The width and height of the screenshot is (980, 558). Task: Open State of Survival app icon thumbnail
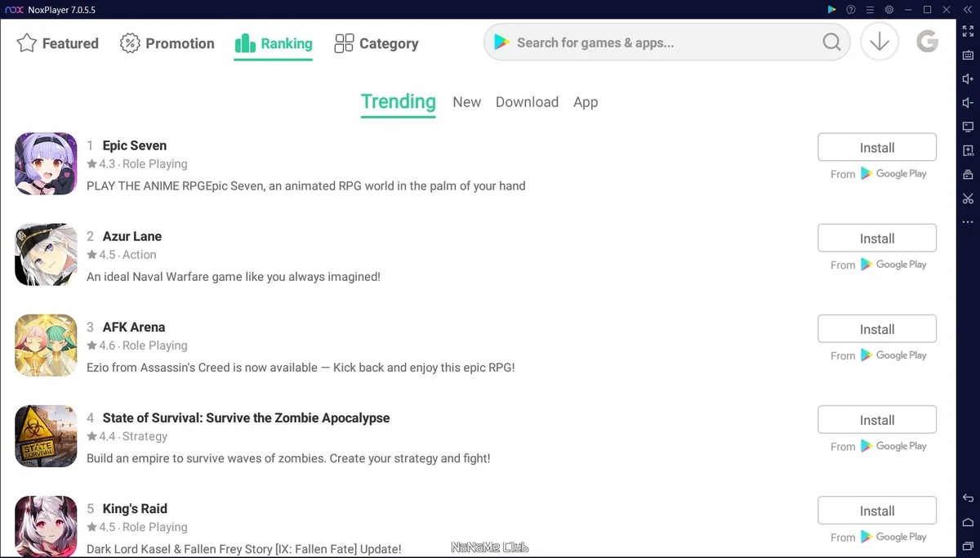[46, 435]
